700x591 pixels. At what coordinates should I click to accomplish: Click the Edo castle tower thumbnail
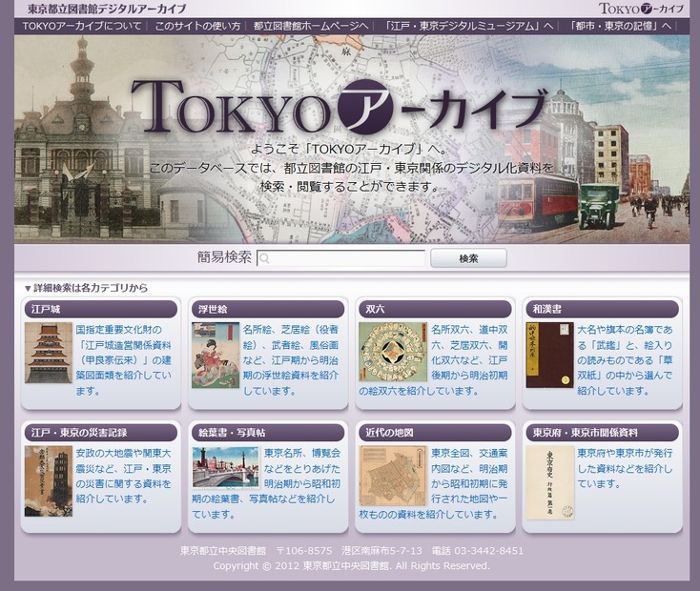click(x=49, y=353)
